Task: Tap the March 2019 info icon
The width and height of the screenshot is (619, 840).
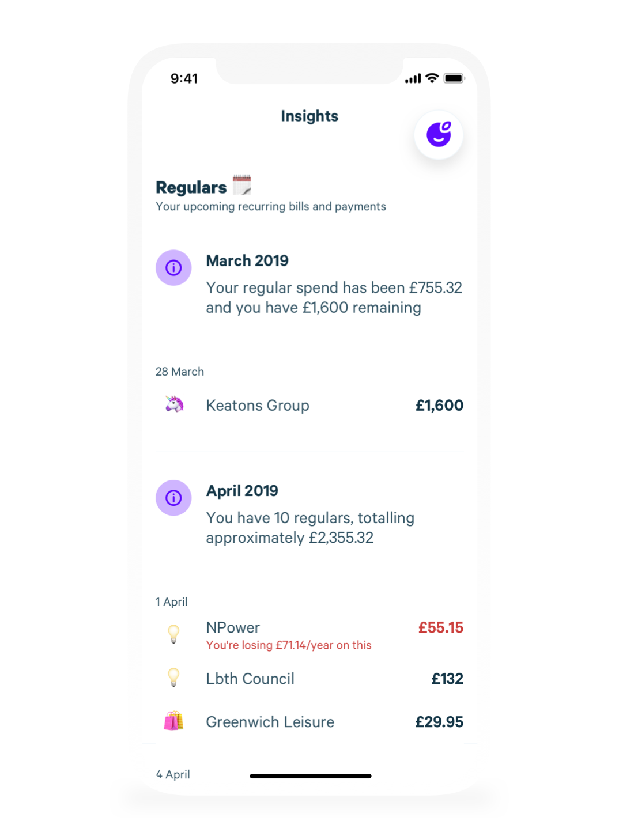Action: point(173,268)
